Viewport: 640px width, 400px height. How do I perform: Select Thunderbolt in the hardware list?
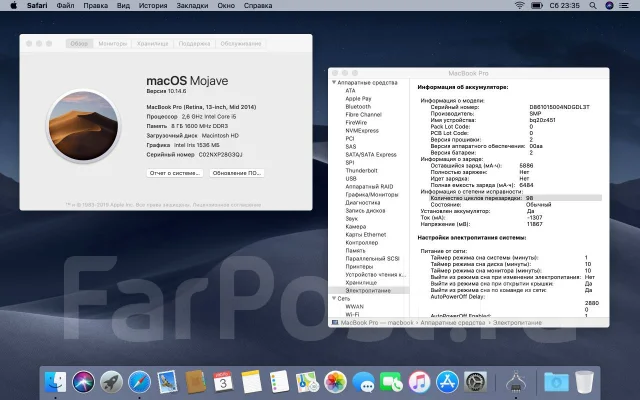pos(361,171)
